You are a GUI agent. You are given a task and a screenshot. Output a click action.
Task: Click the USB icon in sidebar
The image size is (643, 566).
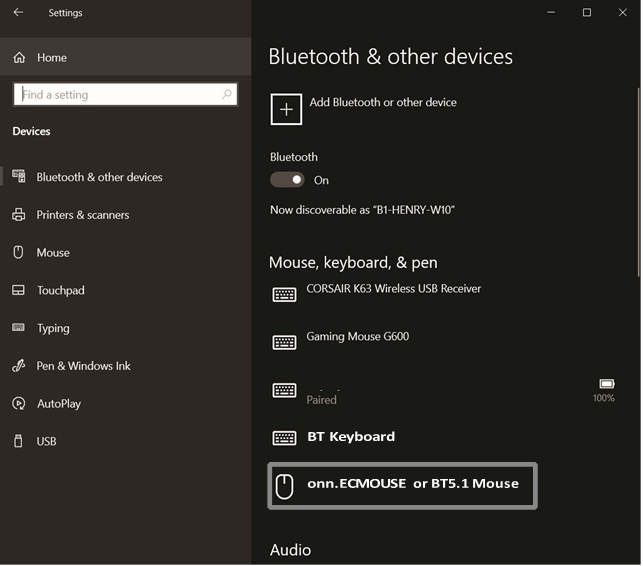tap(18, 441)
